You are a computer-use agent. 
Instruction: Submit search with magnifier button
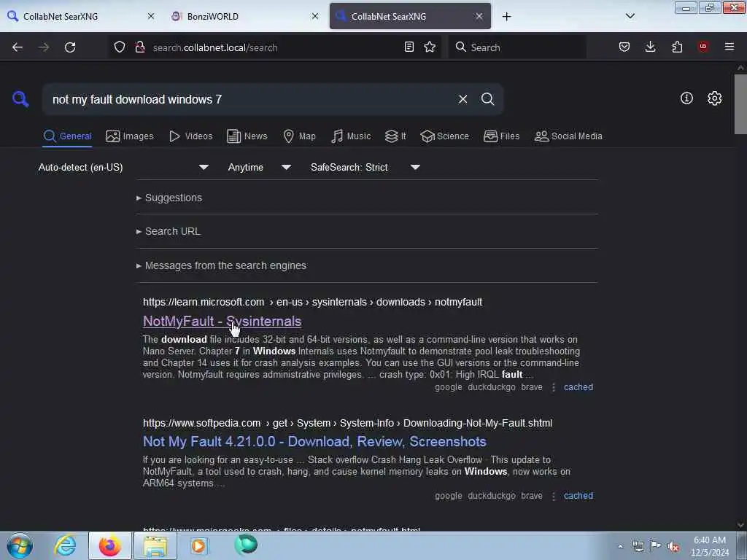pos(487,99)
